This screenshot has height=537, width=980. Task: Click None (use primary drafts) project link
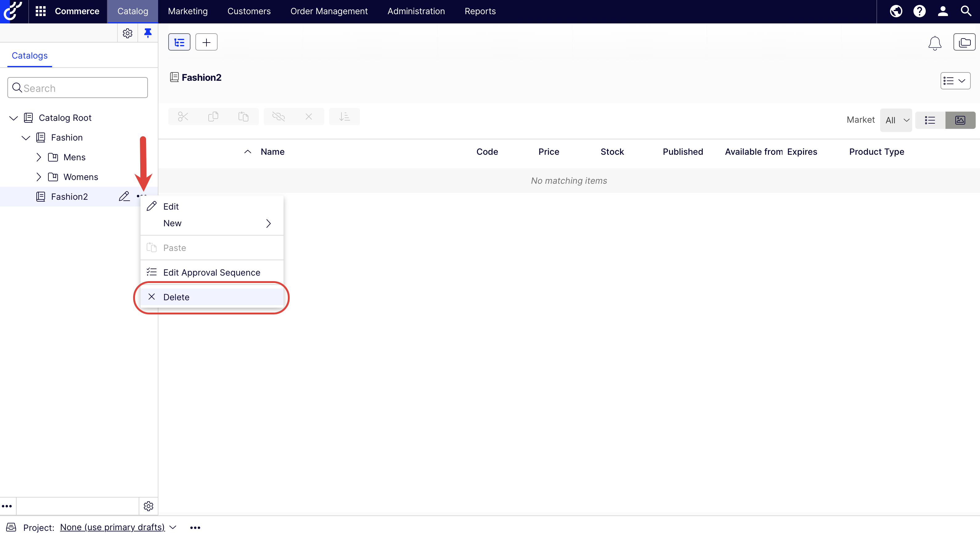click(x=112, y=527)
